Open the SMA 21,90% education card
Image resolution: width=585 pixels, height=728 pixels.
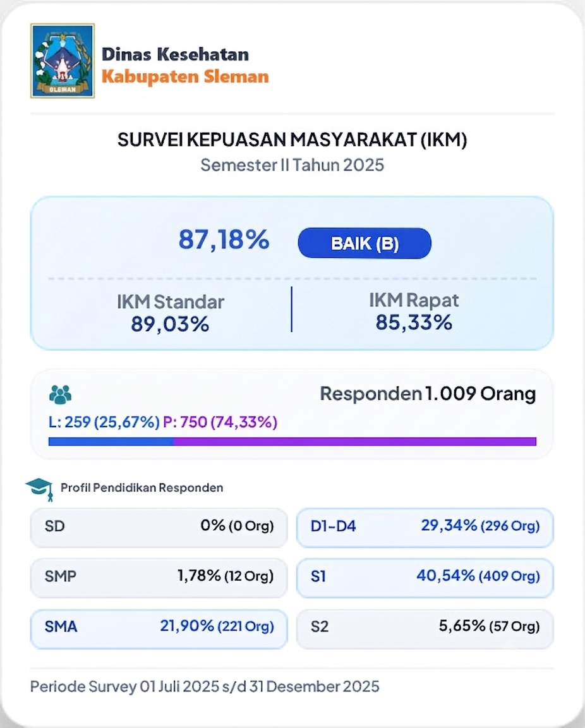(159, 628)
